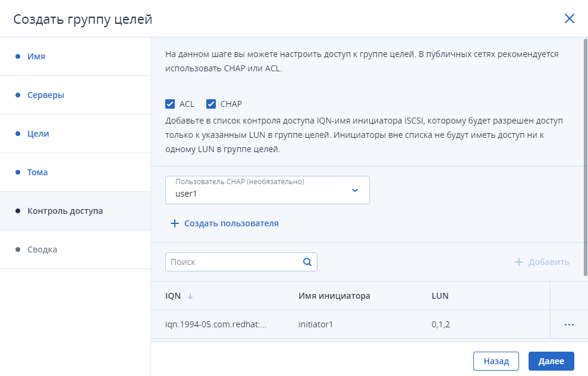Click the LUN value 0,1,2
The height and width of the screenshot is (376, 588).
tap(441, 324)
